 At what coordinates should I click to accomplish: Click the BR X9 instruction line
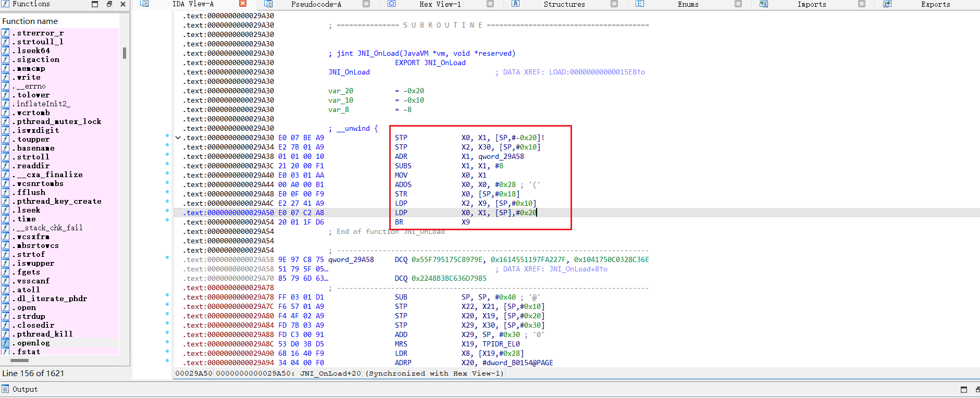432,222
